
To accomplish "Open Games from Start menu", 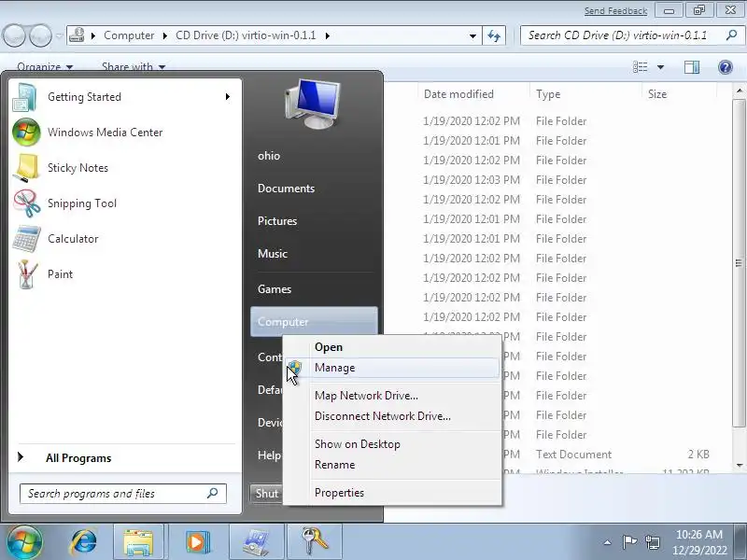I will 274,289.
